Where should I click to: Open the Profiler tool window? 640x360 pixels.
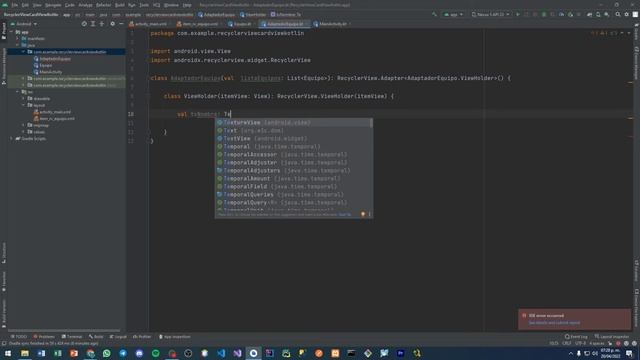[142, 337]
